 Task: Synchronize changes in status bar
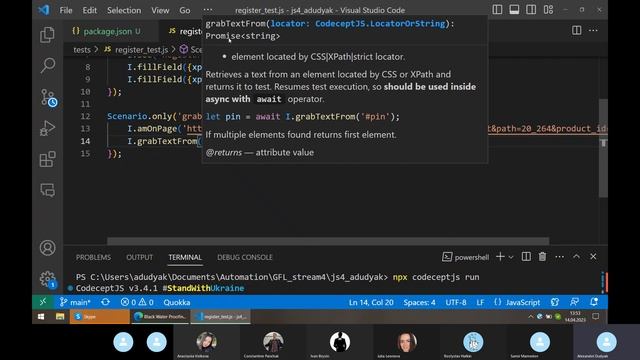[x=105, y=302]
